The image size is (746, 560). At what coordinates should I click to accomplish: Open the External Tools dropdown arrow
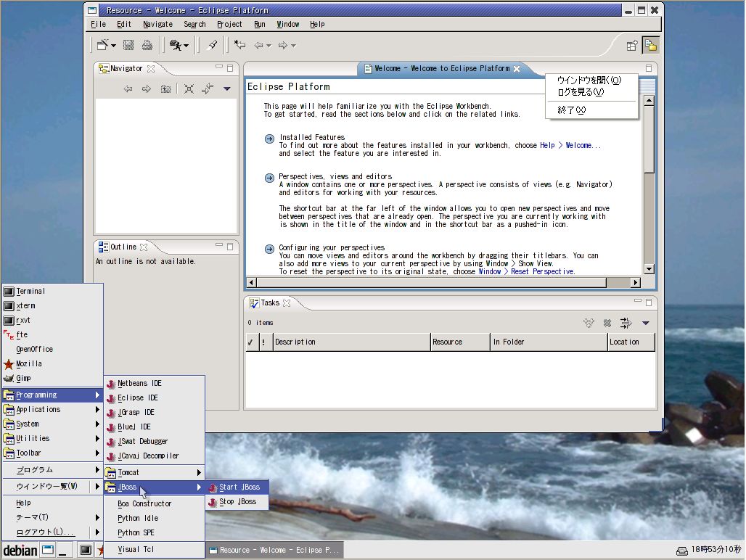(186, 46)
